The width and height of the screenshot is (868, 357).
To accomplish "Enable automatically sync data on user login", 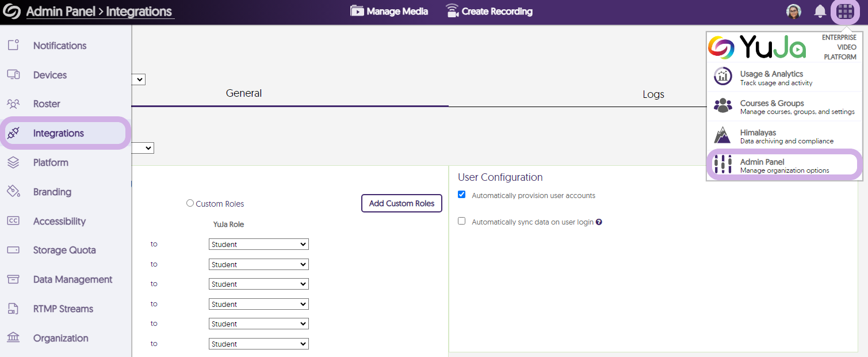I will (461, 221).
